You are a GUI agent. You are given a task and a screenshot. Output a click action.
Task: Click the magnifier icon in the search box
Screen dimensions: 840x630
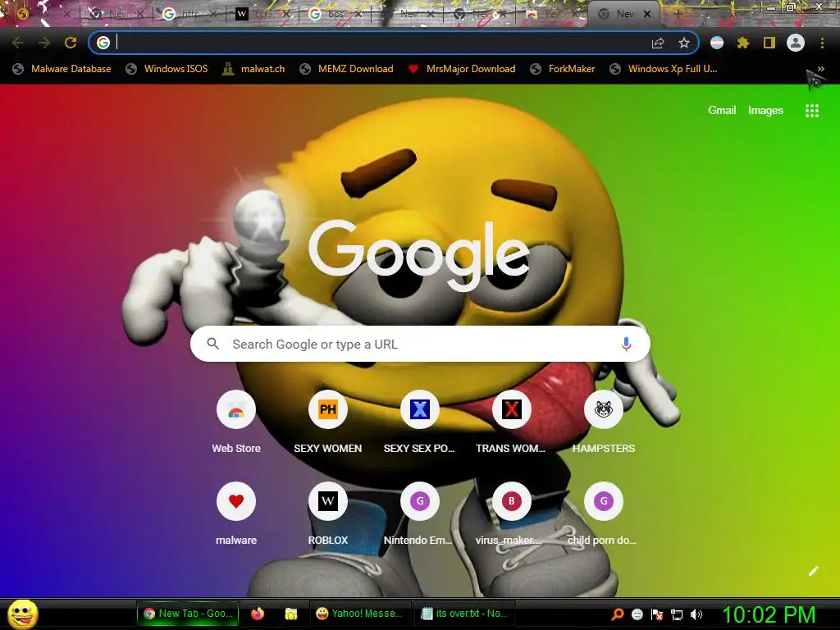pos(212,344)
